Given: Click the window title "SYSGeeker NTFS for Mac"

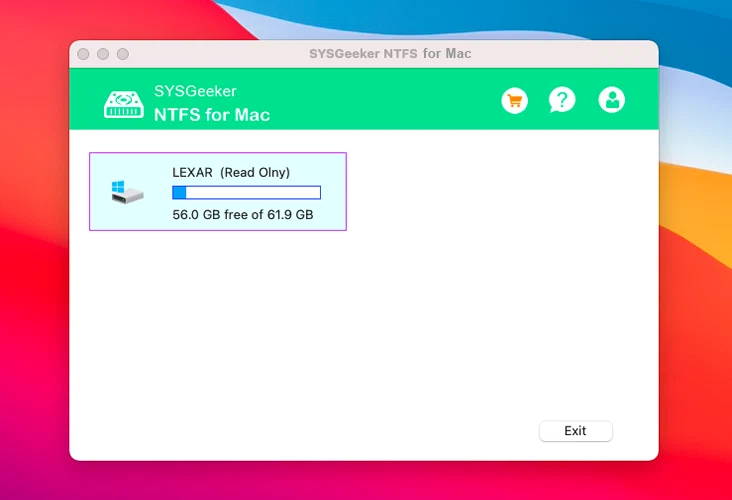Looking at the screenshot, I should [390, 54].
